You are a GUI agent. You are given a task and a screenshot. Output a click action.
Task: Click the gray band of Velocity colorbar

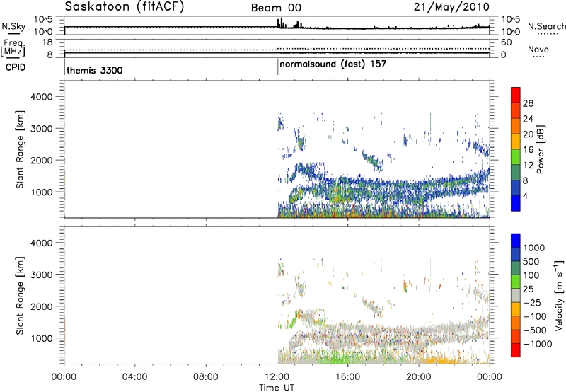tap(516, 295)
